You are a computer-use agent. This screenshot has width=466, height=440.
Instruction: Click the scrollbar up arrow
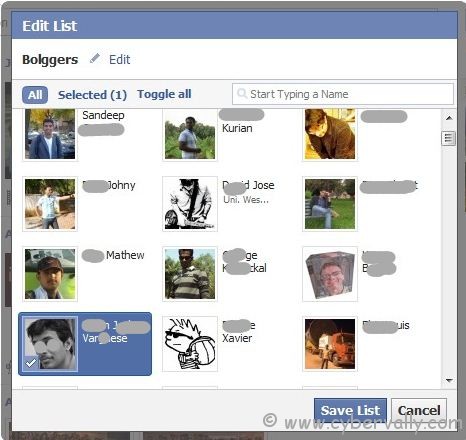tap(449, 118)
